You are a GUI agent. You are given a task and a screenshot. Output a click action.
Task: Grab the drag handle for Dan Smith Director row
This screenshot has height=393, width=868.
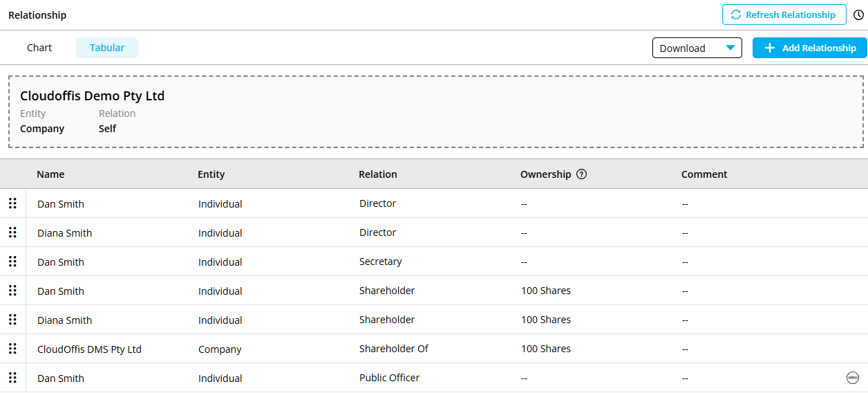(12, 203)
